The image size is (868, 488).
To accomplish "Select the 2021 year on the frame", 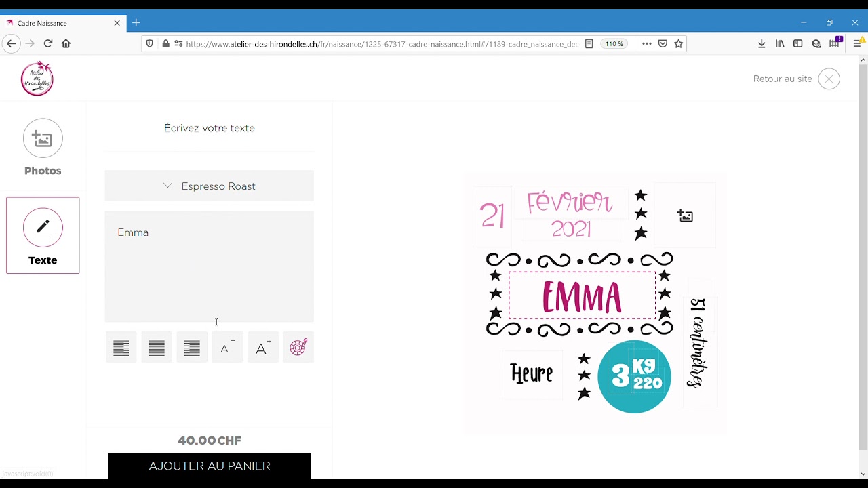I will point(572,229).
